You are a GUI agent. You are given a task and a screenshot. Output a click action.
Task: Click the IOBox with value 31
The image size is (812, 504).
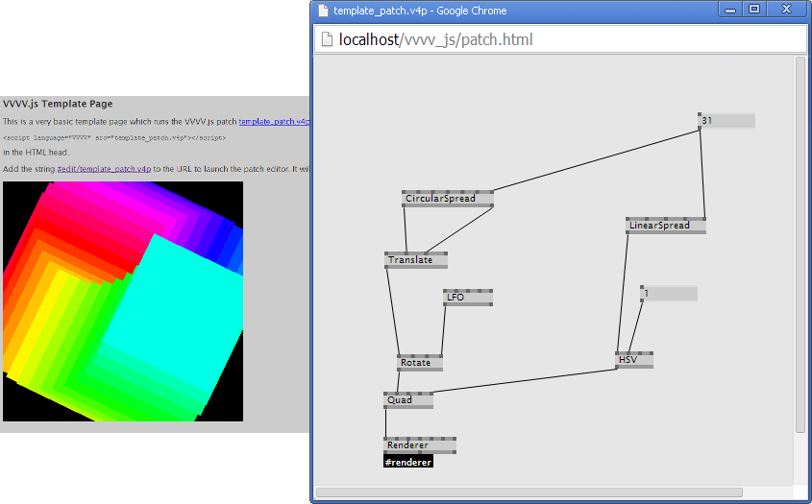click(x=726, y=121)
